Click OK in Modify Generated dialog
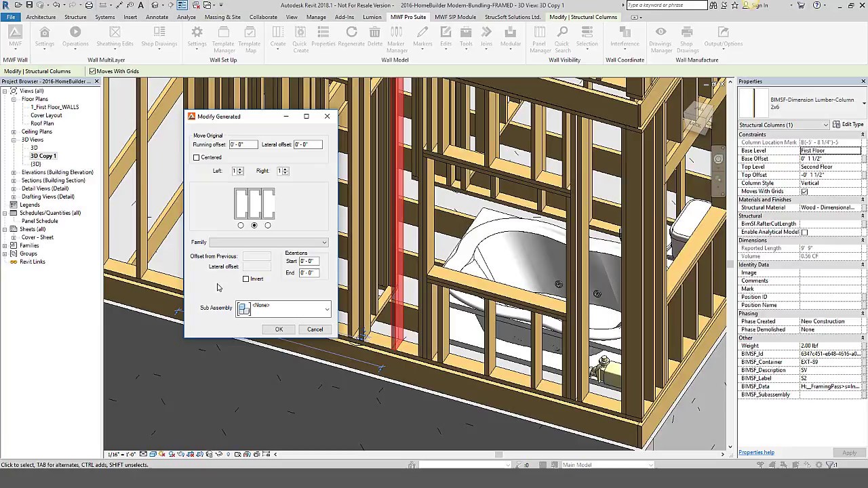This screenshot has width=868, height=488. [279, 329]
